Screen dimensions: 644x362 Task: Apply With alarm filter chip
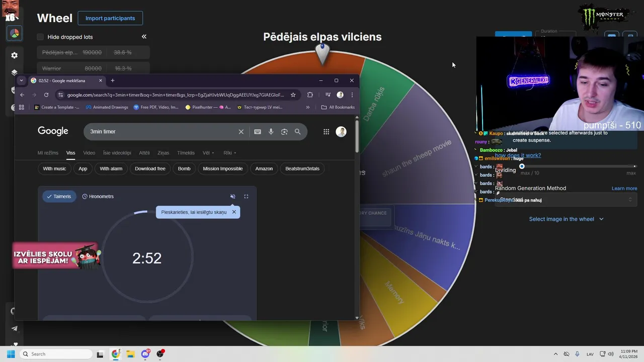[111, 169]
